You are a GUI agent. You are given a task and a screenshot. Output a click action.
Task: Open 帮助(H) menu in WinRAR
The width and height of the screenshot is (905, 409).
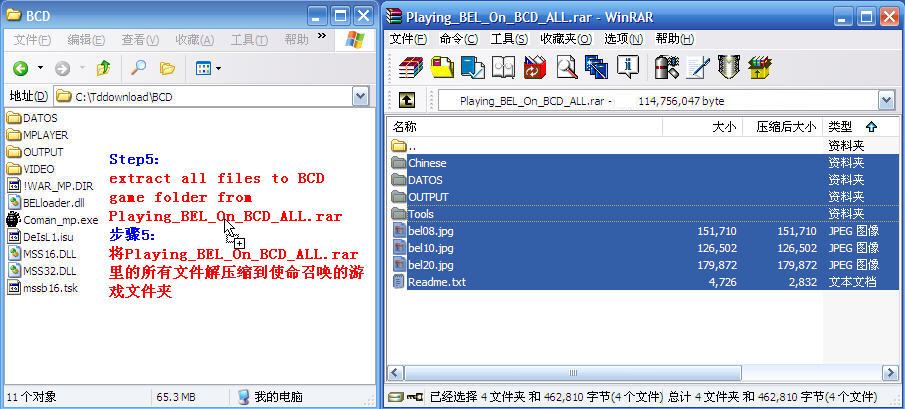(675, 39)
